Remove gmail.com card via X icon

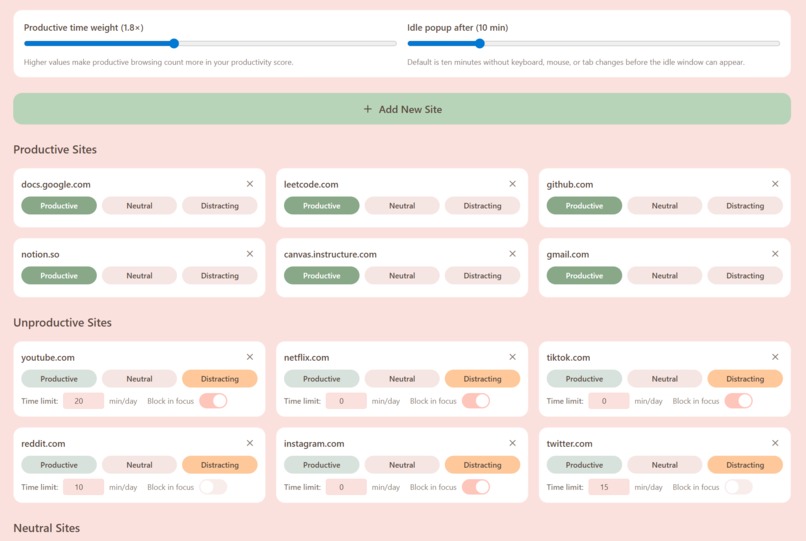(x=775, y=254)
